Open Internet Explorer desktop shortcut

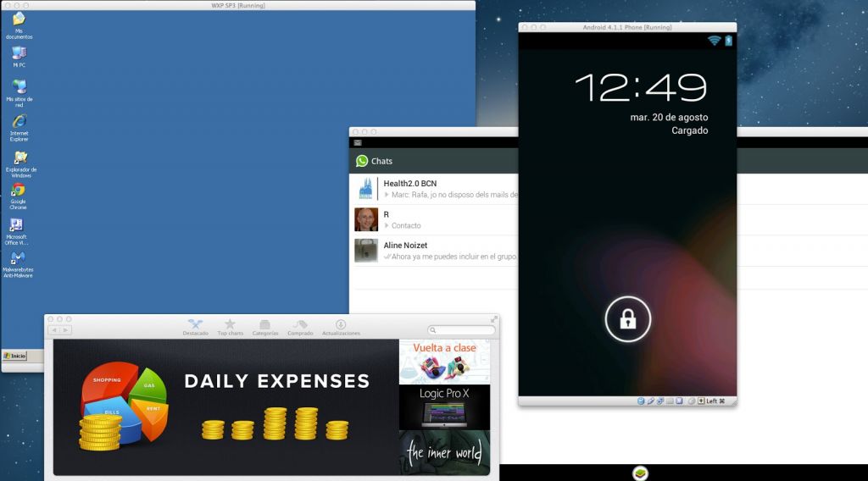[x=19, y=122]
